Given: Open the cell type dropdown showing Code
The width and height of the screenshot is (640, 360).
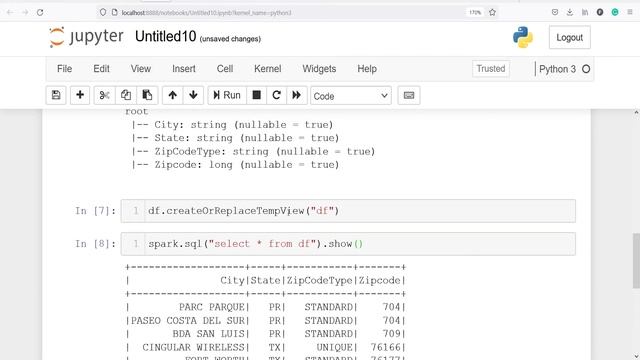Looking at the screenshot, I should (x=351, y=96).
